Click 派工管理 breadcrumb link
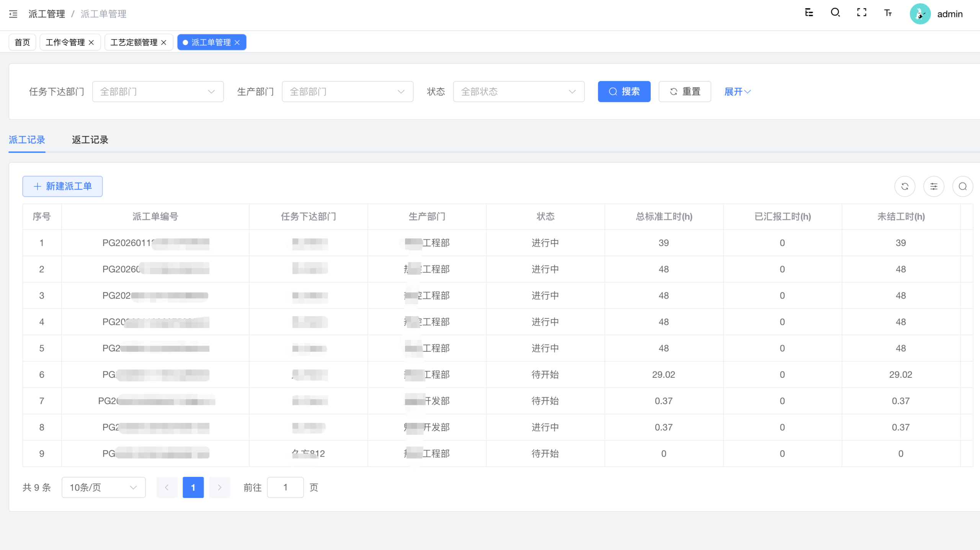The image size is (980, 550). [47, 14]
